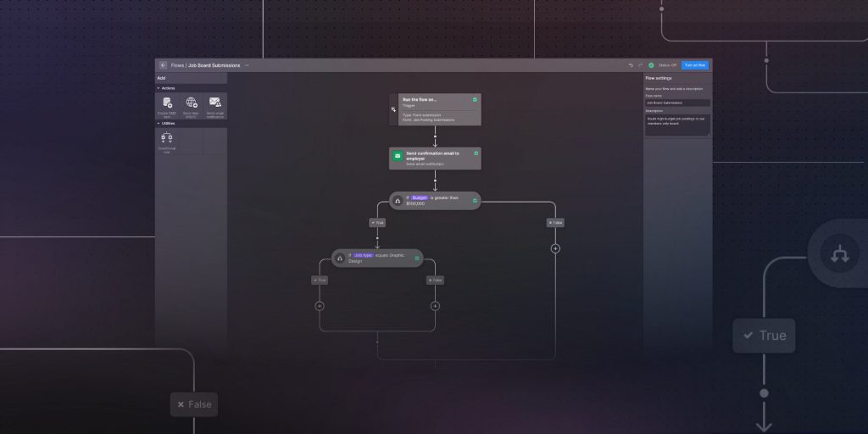Select the Send email notification action
Screen dimensions: 868x434
coord(214,106)
